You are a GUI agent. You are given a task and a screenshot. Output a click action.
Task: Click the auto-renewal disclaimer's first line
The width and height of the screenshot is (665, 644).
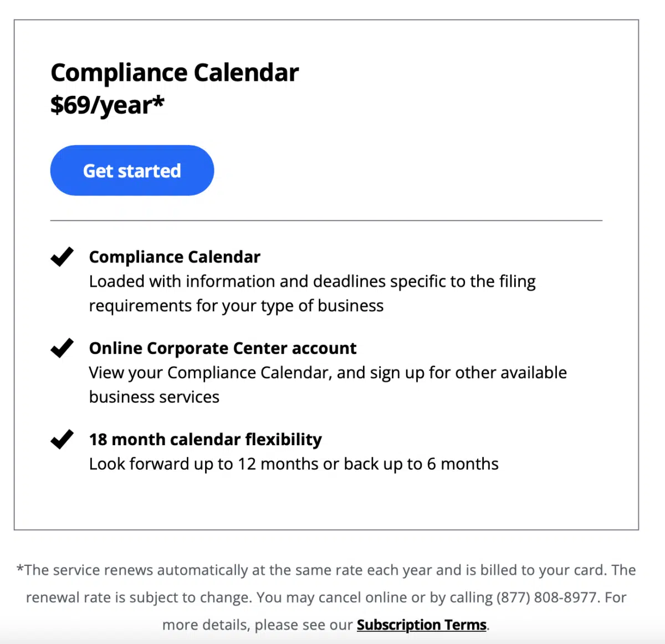[x=326, y=570]
